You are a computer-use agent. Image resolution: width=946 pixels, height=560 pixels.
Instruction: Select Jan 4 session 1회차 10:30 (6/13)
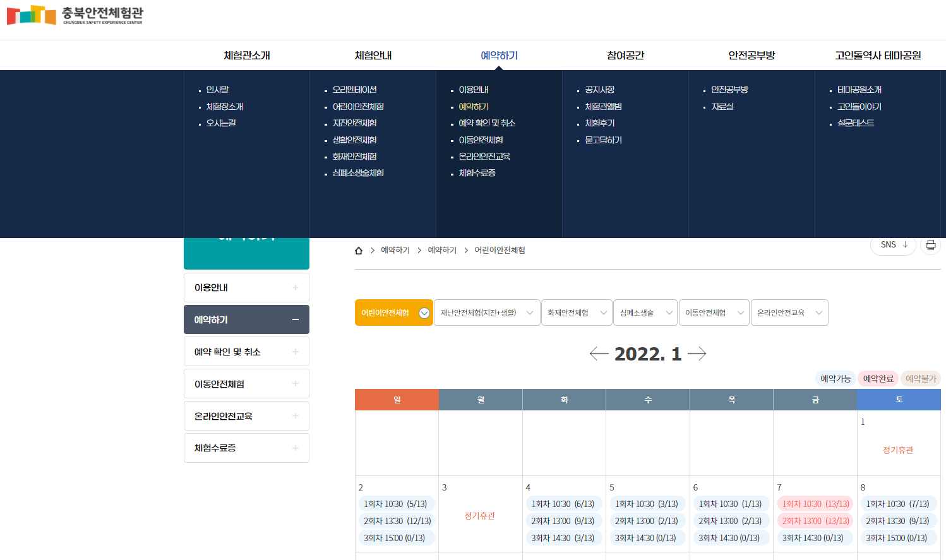(x=563, y=504)
